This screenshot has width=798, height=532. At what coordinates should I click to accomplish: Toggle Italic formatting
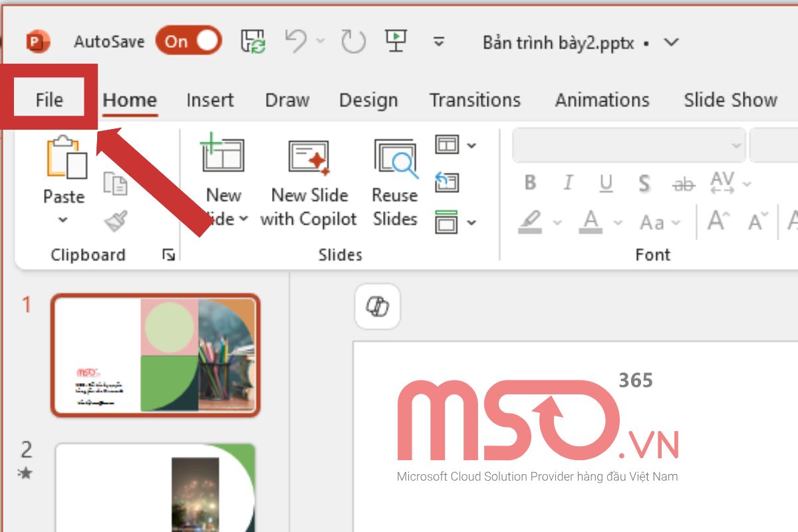tap(569, 183)
